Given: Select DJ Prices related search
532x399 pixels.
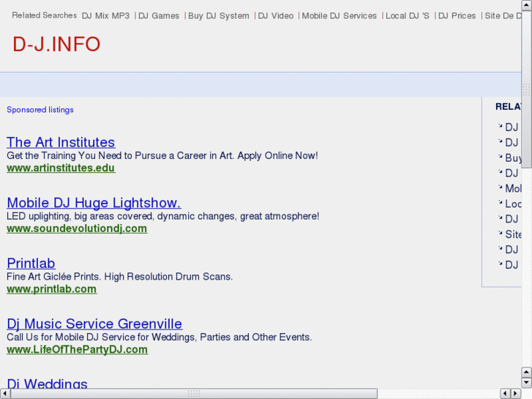Looking at the screenshot, I should coord(457,15).
